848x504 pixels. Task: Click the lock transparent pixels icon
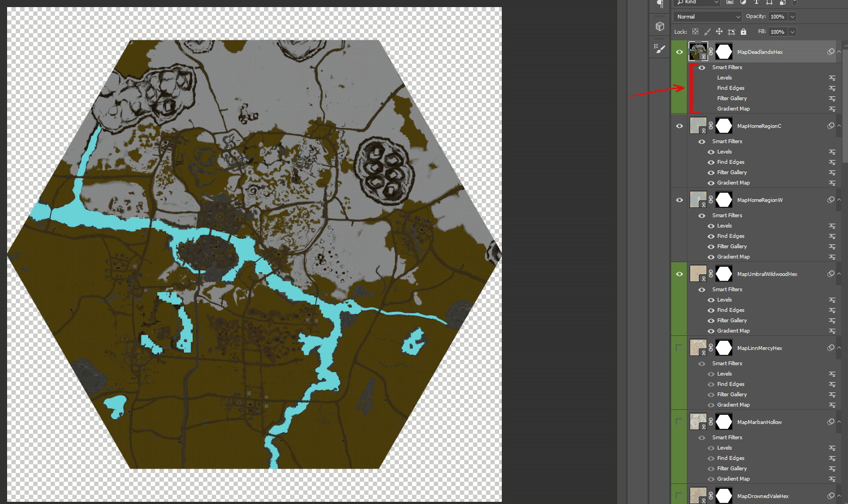click(x=695, y=32)
